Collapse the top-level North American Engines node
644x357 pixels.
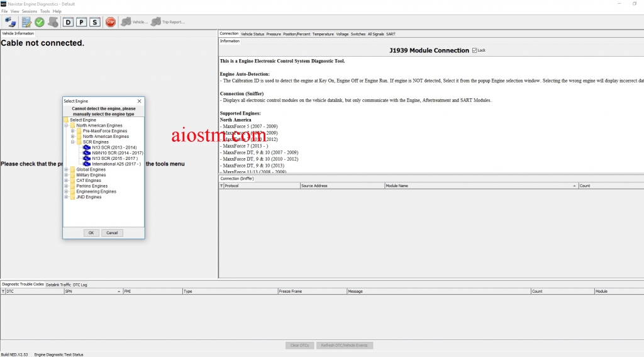(66, 125)
